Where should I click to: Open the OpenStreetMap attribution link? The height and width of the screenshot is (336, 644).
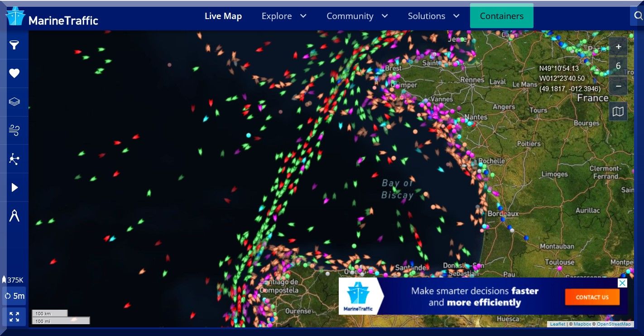(614, 324)
